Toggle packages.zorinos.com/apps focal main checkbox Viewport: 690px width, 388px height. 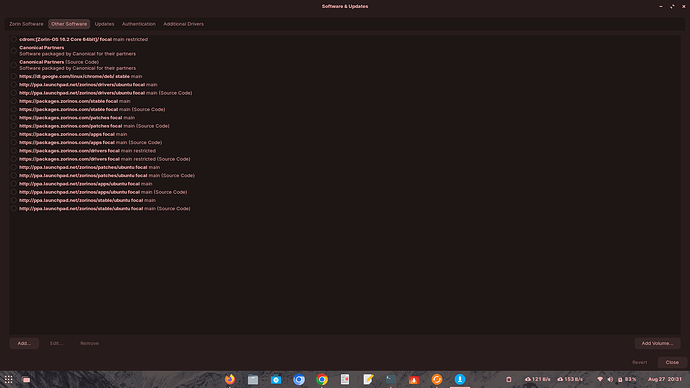[14, 134]
